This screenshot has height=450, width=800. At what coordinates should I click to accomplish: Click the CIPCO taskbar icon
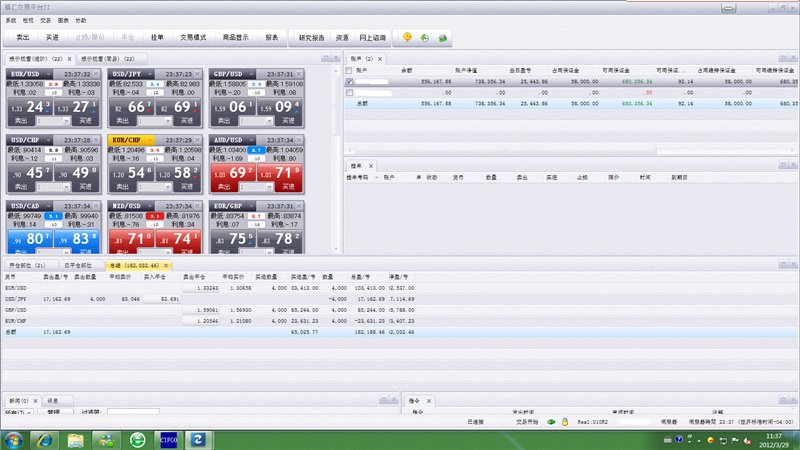point(168,438)
